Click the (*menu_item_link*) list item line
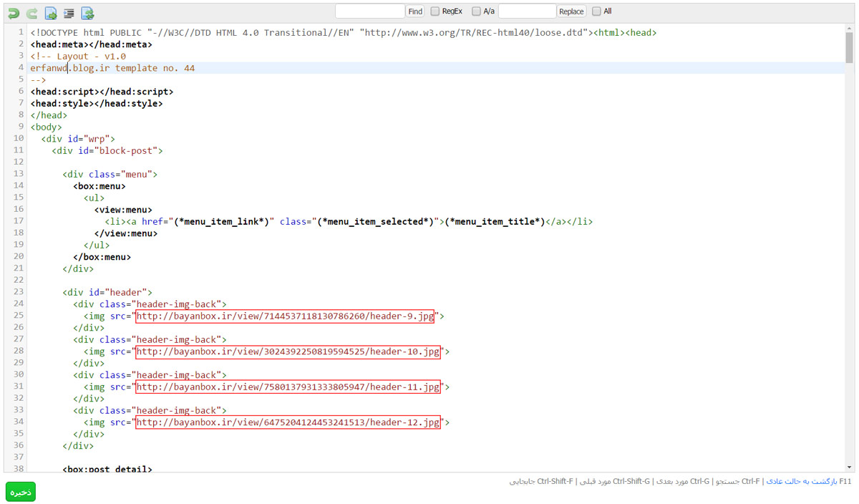 pyautogui.click(x=349, y=221)
